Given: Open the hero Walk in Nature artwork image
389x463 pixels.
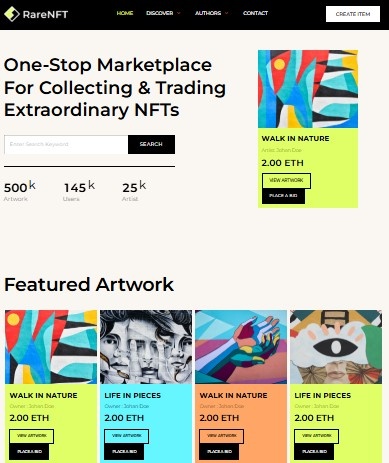Looking at the screenshot, I should (308, 89).
